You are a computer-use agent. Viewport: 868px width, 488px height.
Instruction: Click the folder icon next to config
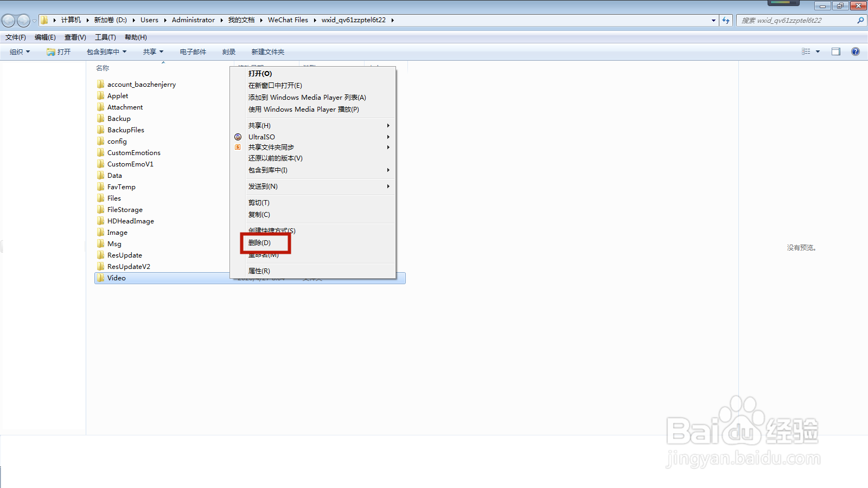point(100,141)
